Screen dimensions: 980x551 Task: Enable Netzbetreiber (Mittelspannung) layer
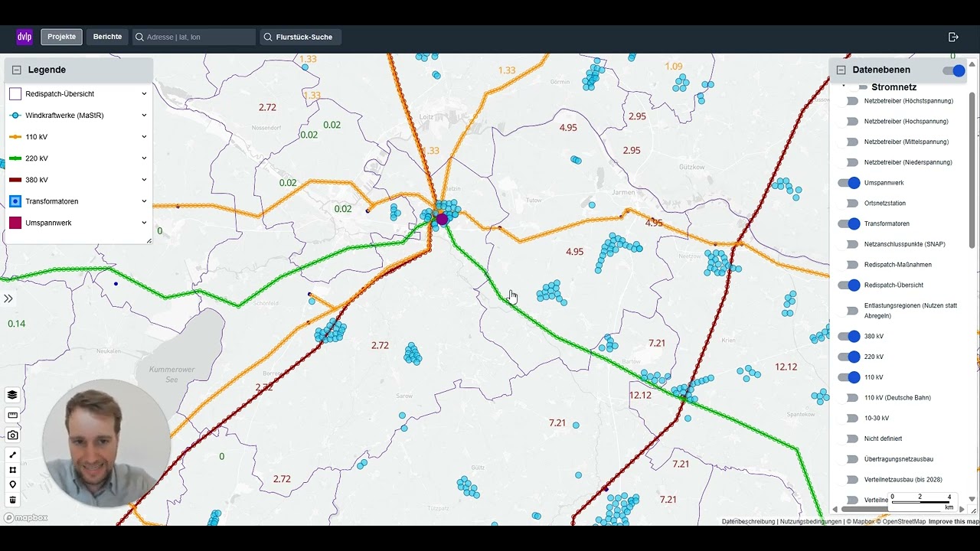tap(849, 142)
